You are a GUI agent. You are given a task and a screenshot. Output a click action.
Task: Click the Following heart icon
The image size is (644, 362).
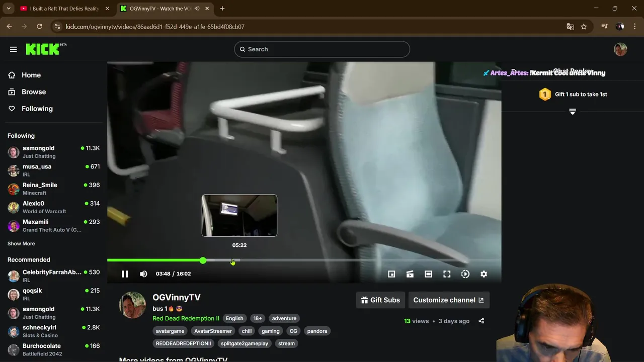tap(12, 109)
